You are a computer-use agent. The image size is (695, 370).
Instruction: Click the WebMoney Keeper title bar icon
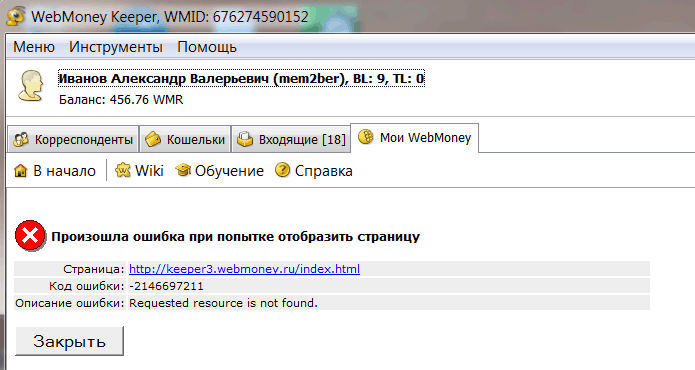(15, 16)
